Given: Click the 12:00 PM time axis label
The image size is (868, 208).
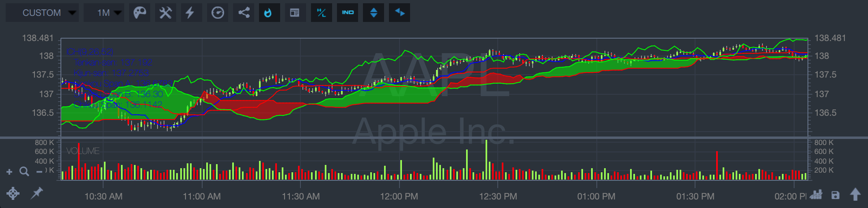Looking at the screenshot, I should coord(399,197).
